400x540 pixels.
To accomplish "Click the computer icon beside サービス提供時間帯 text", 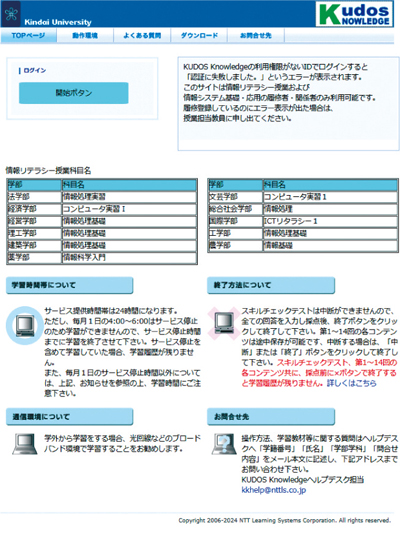I will point(25,325).
